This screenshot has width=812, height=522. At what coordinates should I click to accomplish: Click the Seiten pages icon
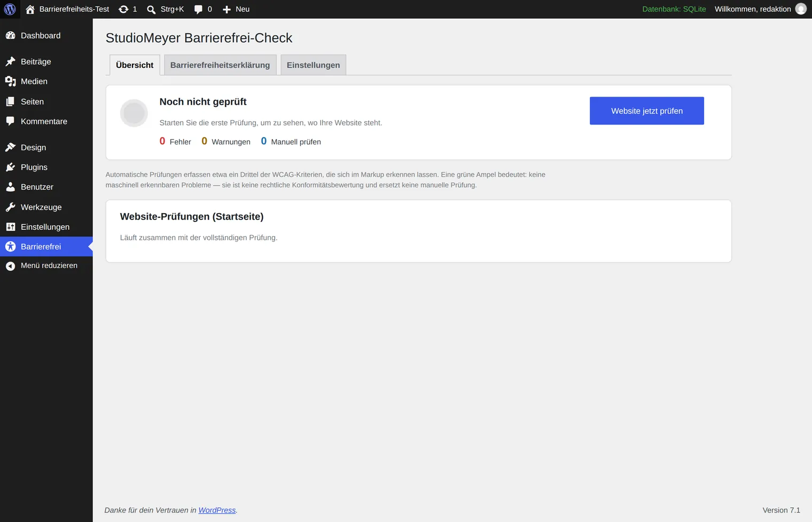click(10, 102)
